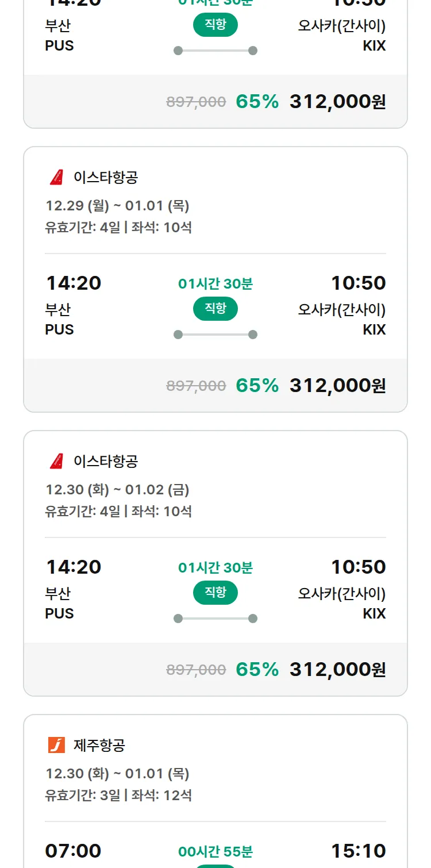Select Jeju Air's 12.30 (화) ~ 01.01 (목) dates
Viewport: 431px width, 868px height.
[117, 774]
